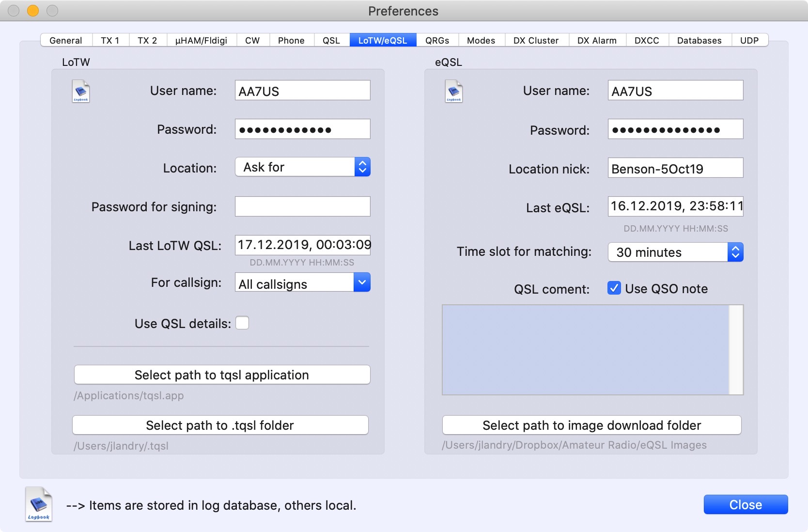
Task: Close the Preferences window with Close button
Action: 745,504
